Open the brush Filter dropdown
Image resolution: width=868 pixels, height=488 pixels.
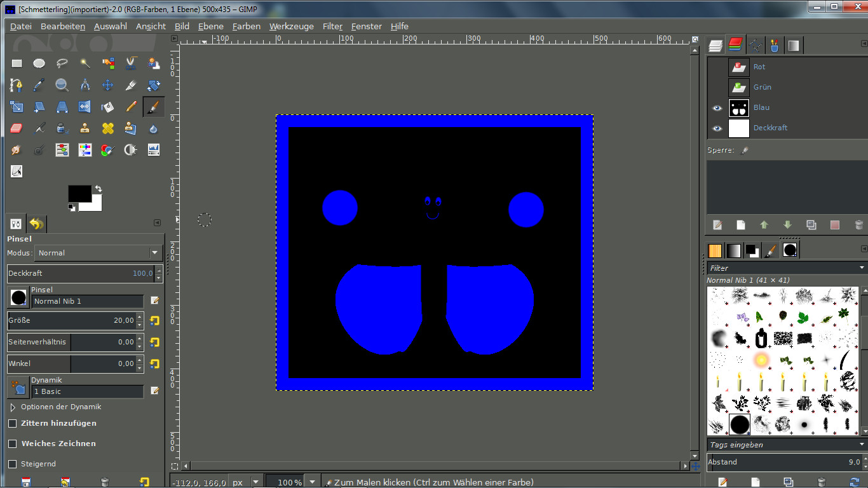click(787, 268)
